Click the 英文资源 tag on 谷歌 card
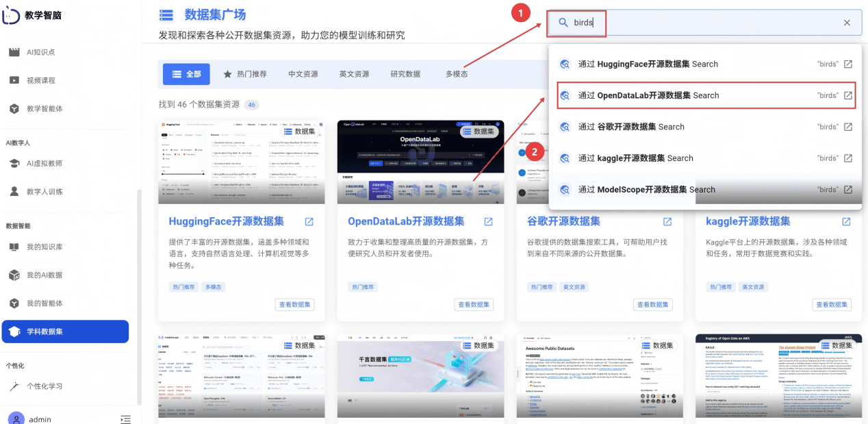868x424 pixels. click(574, 287)
